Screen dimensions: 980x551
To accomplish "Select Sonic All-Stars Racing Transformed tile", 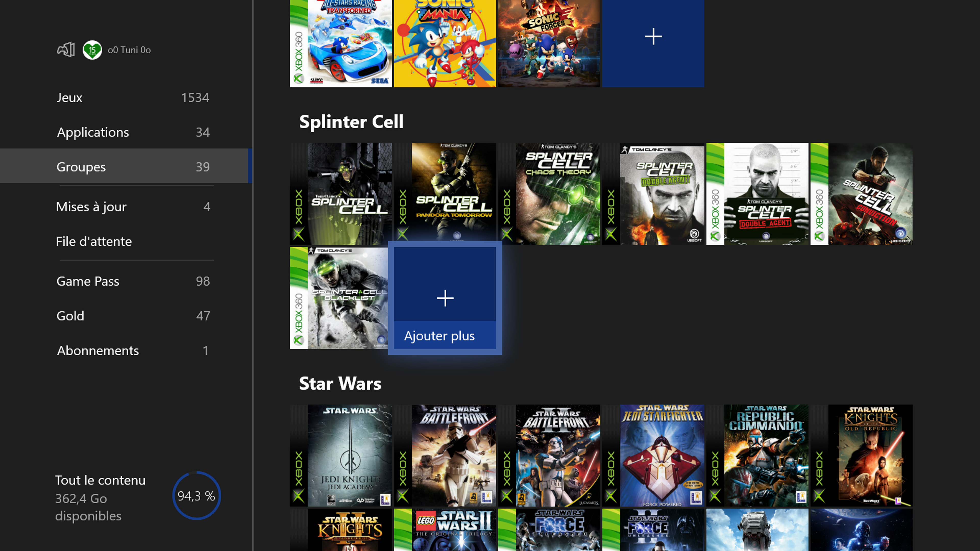I will click(x=341, y=43).
